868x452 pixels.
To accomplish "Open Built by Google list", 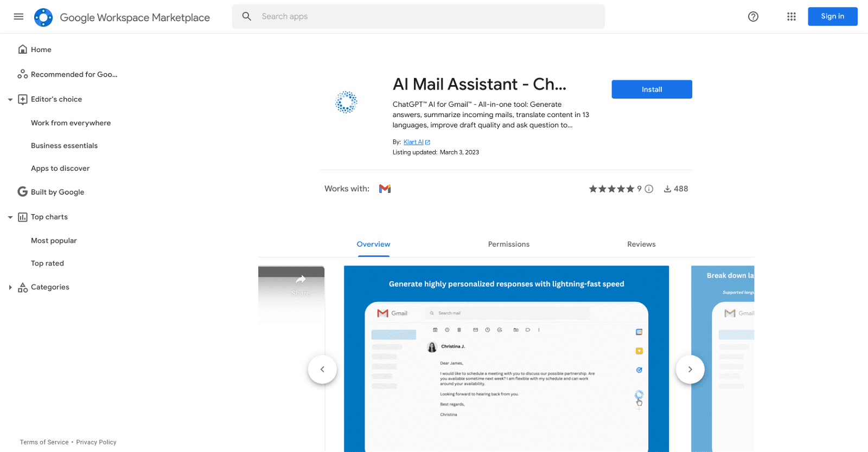I will tap(58, 192).
